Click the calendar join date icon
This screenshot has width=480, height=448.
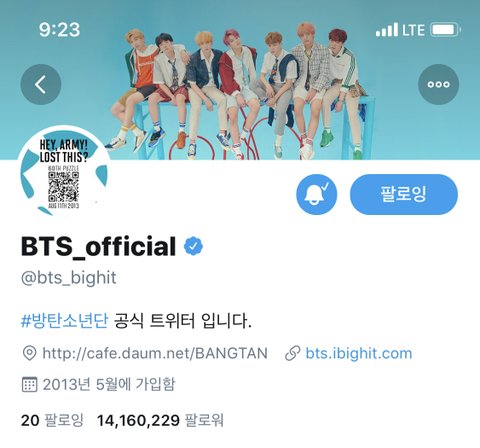[29, 384]
